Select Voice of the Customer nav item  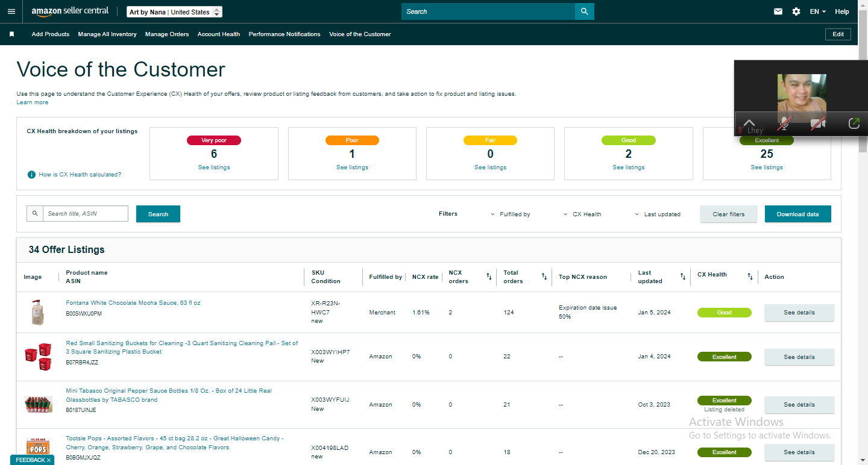click(x=360, y=34)
